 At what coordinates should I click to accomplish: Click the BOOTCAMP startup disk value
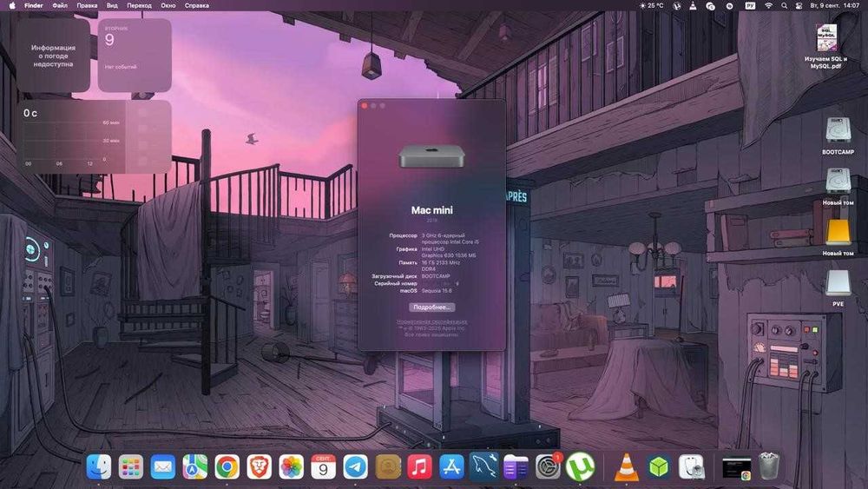click(436, 276)
